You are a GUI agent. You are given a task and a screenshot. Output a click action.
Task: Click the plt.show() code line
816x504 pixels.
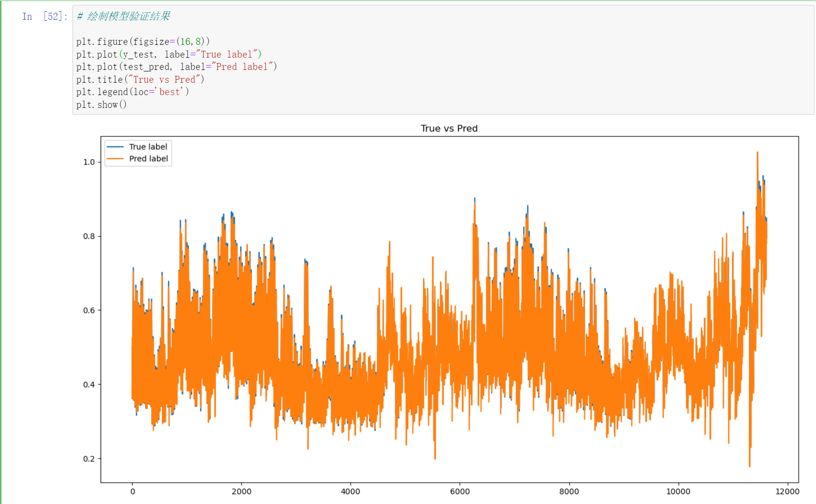(102, 104)
